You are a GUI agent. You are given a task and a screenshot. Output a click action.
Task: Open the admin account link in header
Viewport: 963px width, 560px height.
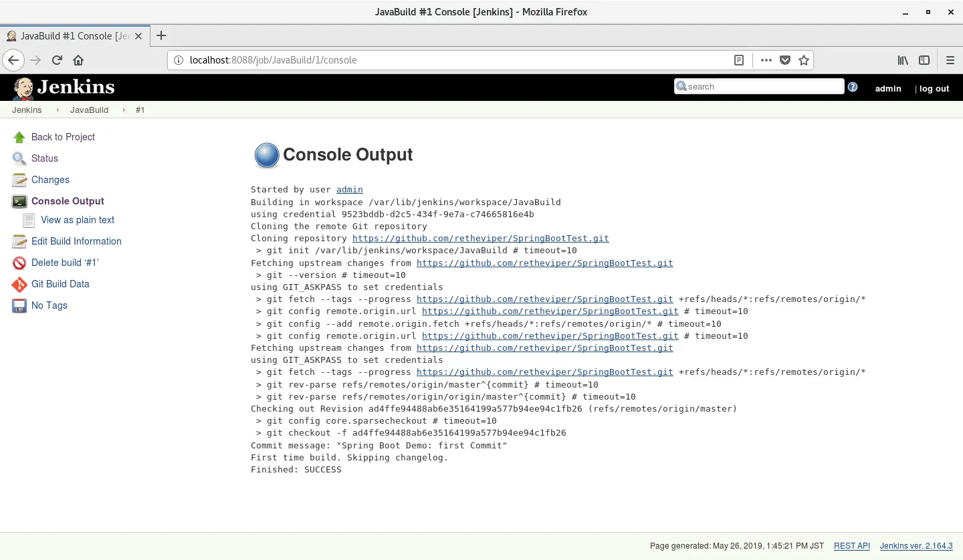(888, 88)
